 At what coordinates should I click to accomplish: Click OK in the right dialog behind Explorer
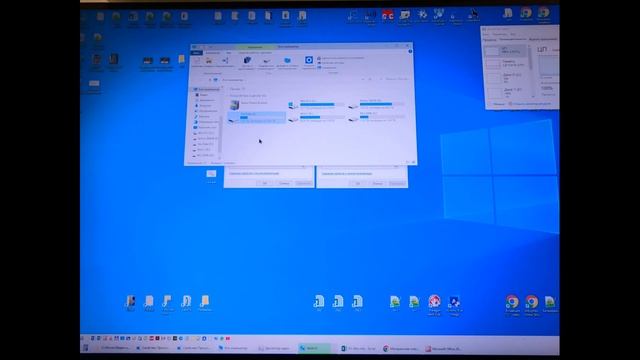[358, 183]
